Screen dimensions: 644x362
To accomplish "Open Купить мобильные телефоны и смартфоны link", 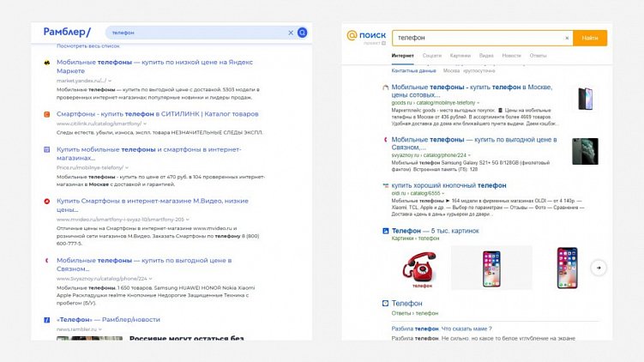I will point(148,154).
